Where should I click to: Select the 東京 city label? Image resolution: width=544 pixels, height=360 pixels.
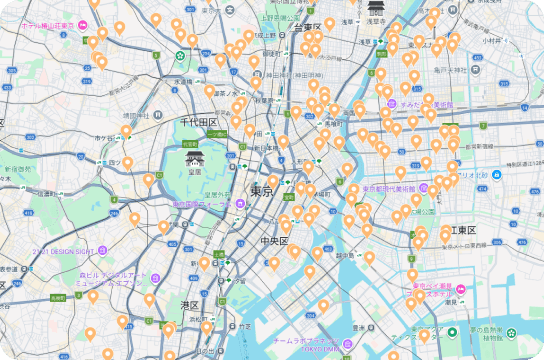pos(262,191)
